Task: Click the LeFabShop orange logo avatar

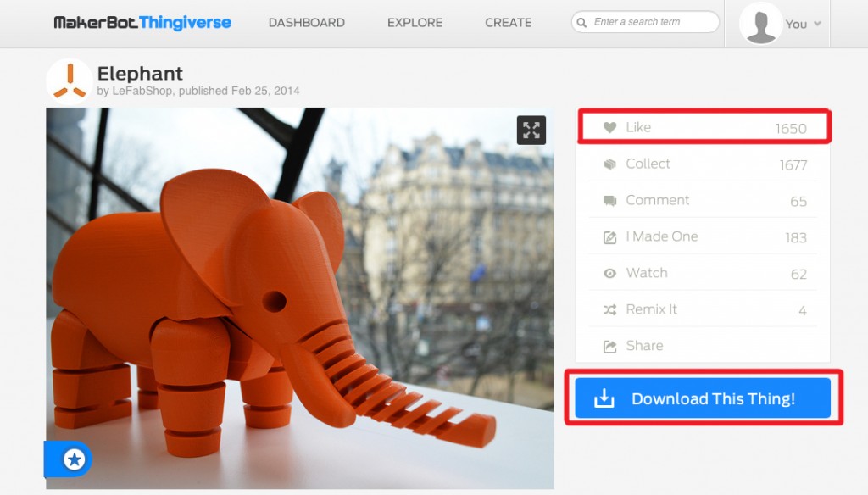Action: [x=70, y=81]
